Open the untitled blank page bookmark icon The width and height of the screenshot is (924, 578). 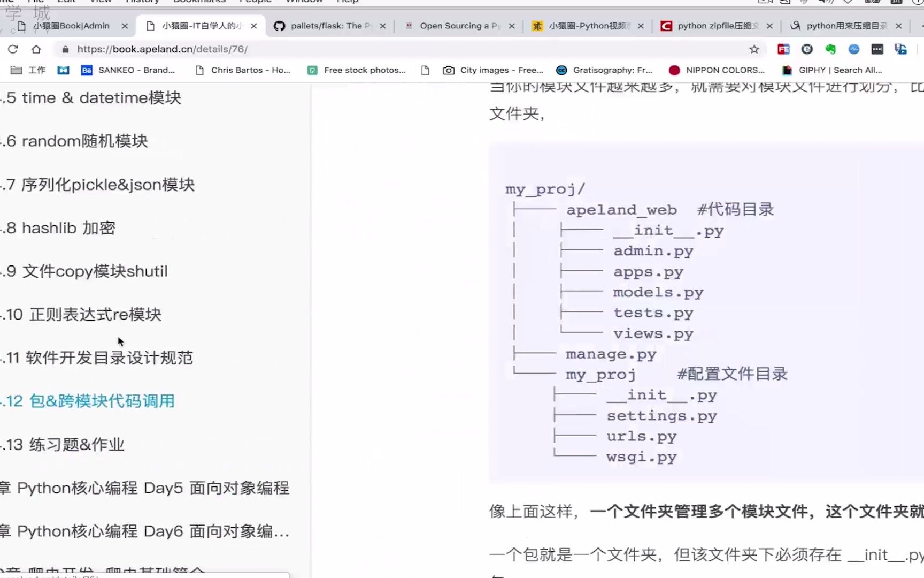(425, 70)
